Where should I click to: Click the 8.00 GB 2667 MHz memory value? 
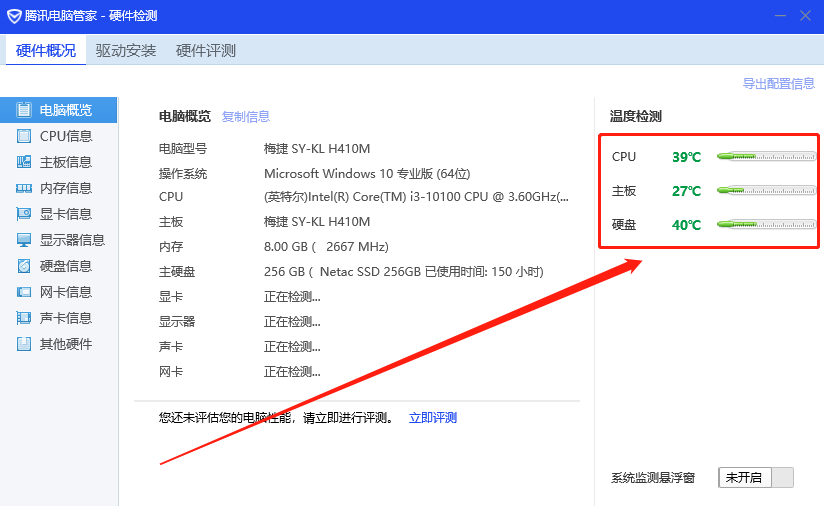326,246
